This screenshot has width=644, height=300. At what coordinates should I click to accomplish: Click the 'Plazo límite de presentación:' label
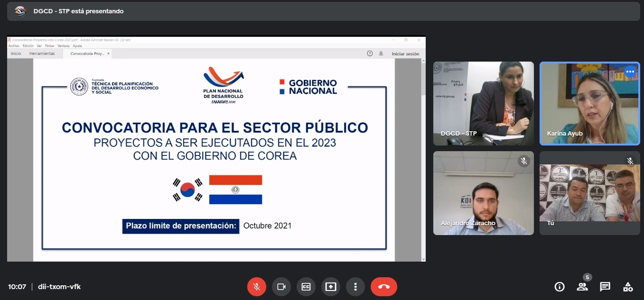click(181, 226)
